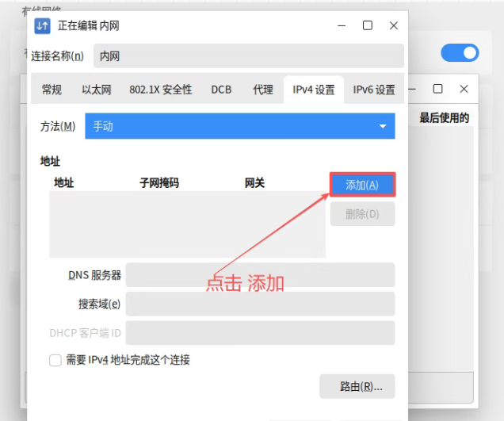504x421 pixels.
Task: Close the 正在编辑 内网 dialog
Action: 394,25
